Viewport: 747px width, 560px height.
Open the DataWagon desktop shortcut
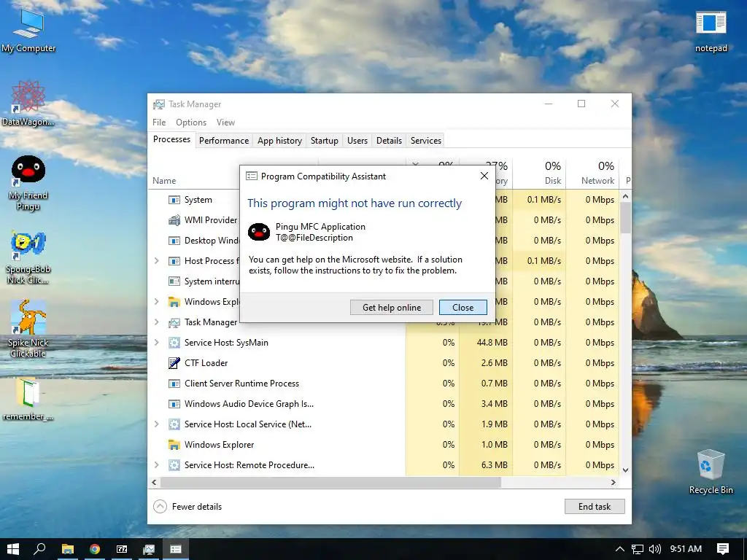point(28,103)
